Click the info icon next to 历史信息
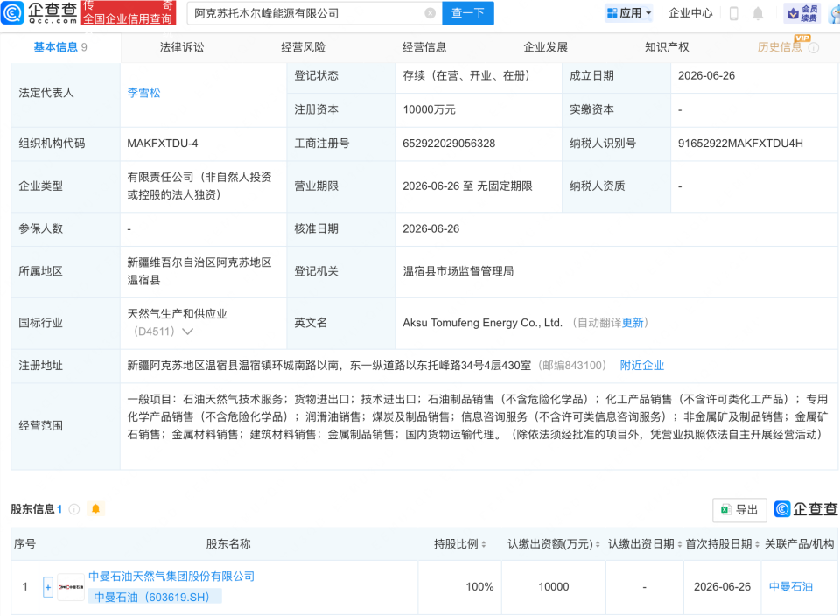The image size is (840, 616). click(813, 47)
